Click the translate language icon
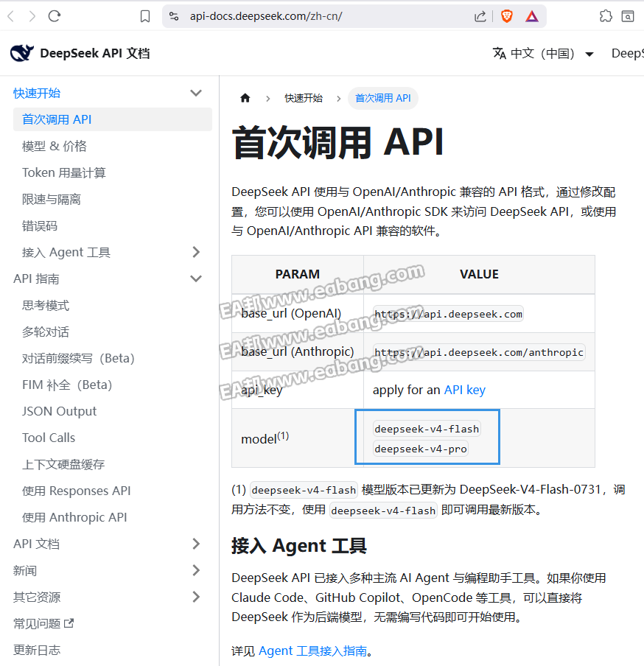This screenshot has width=644, height=666. [499, 54]
